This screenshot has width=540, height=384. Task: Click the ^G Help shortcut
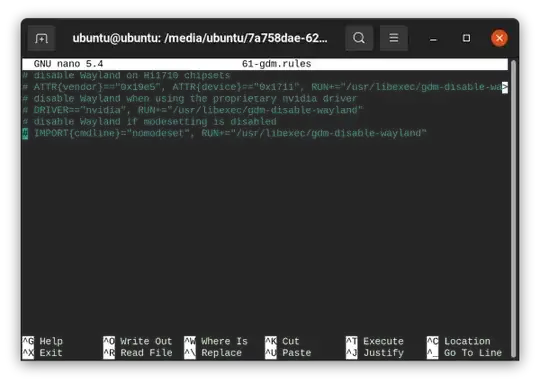[43, 341]
